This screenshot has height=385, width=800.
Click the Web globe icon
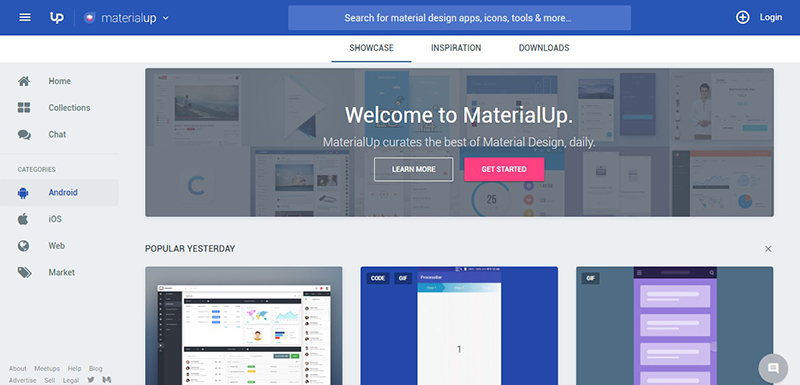[x=23, y=246]
